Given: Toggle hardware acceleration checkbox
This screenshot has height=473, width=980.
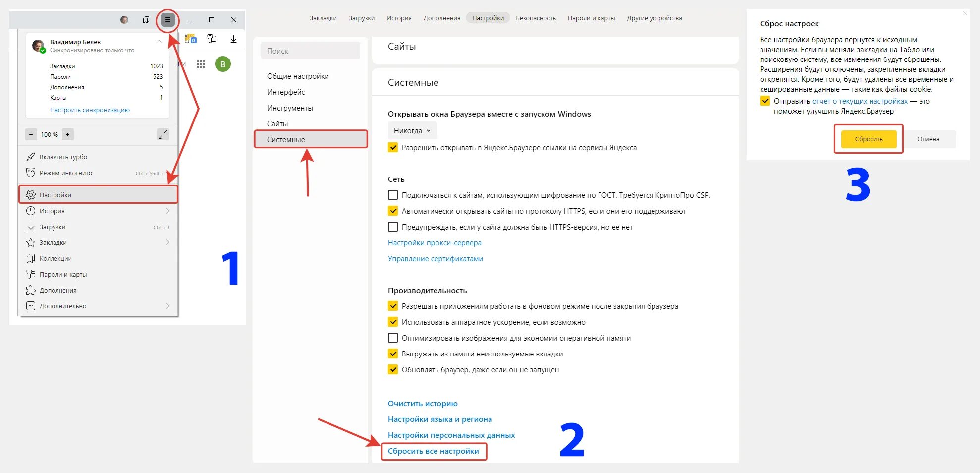Looking at the screenshot, I should point(393,322).
